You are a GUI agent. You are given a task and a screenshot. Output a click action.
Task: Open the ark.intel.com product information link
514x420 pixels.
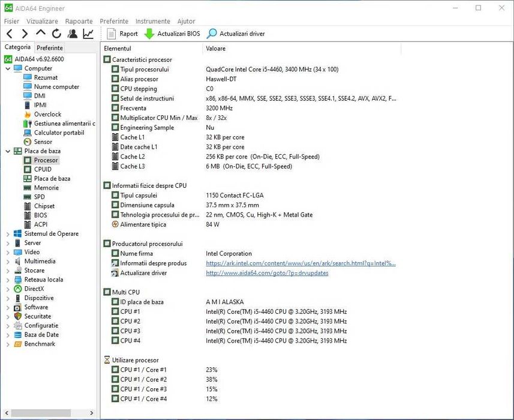[300, 263]
